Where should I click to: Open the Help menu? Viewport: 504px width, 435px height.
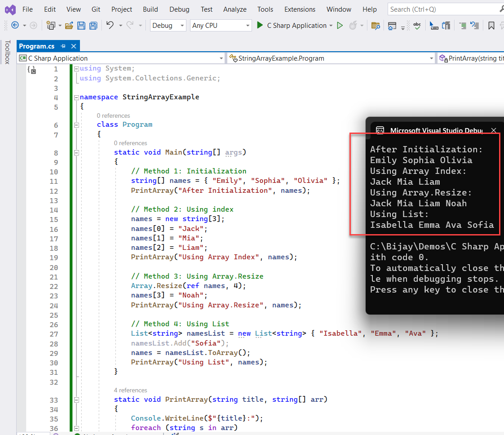[369, 9]
